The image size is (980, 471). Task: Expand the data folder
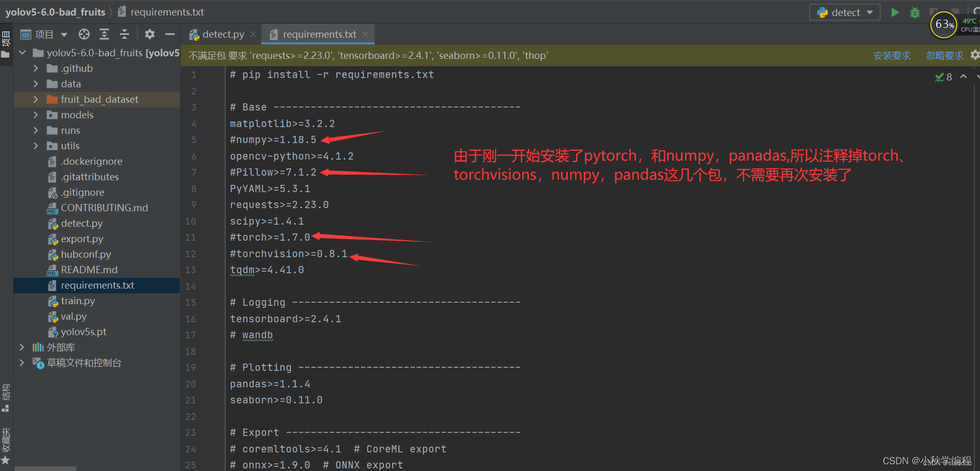[x=36, y=84]
